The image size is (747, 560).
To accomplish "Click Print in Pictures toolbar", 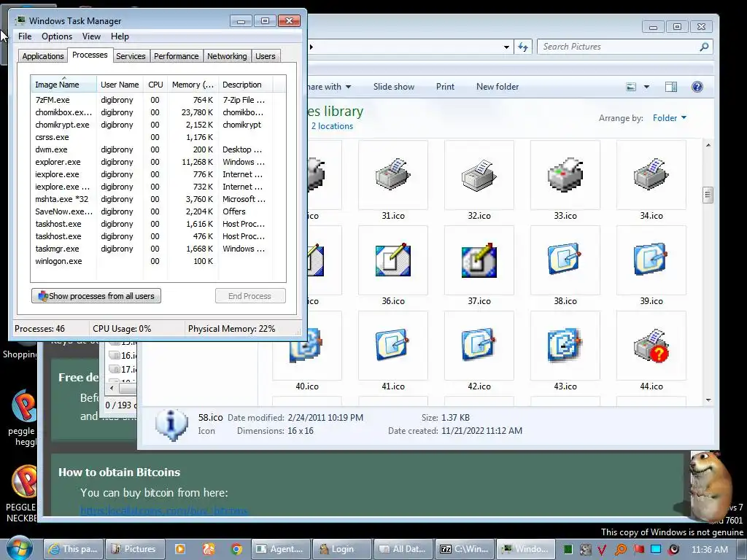I will click(446, 87).
